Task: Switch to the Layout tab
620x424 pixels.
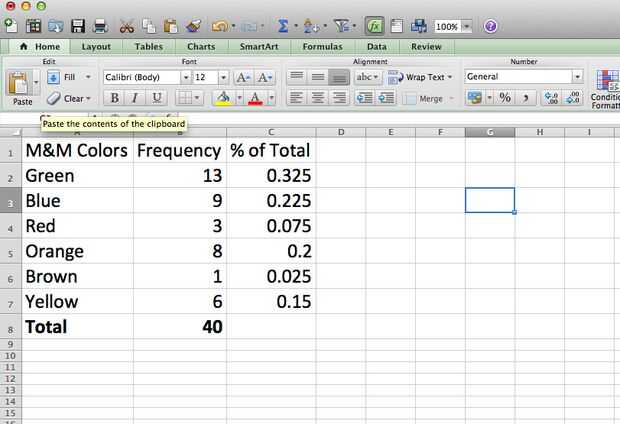Action: [x=96, y=47]
